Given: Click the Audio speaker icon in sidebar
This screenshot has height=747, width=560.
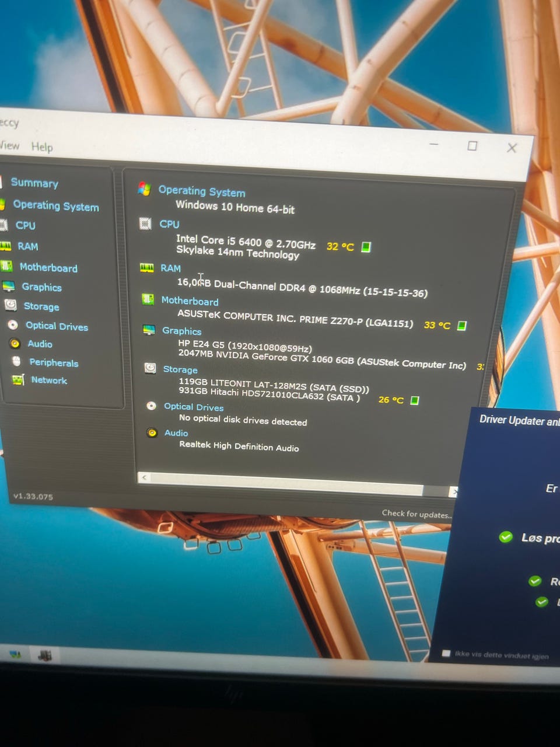Looking at the screenshot, I should coord(15,343).
